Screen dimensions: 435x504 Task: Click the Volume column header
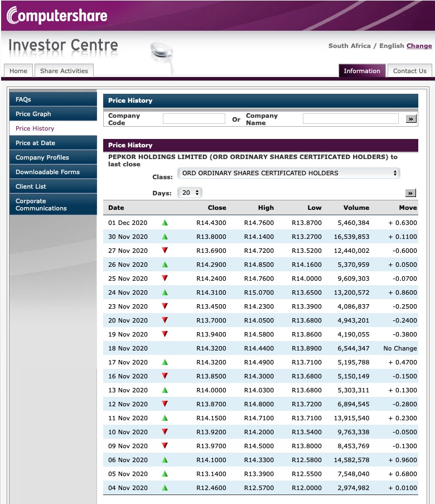click(x=356, y=208)
